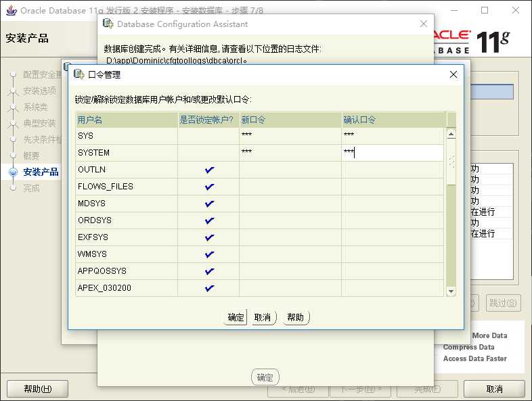This screenshot has height=401, width=532.
Task: Click the 概要 step in installer sidebar
Action: point(31,156)
